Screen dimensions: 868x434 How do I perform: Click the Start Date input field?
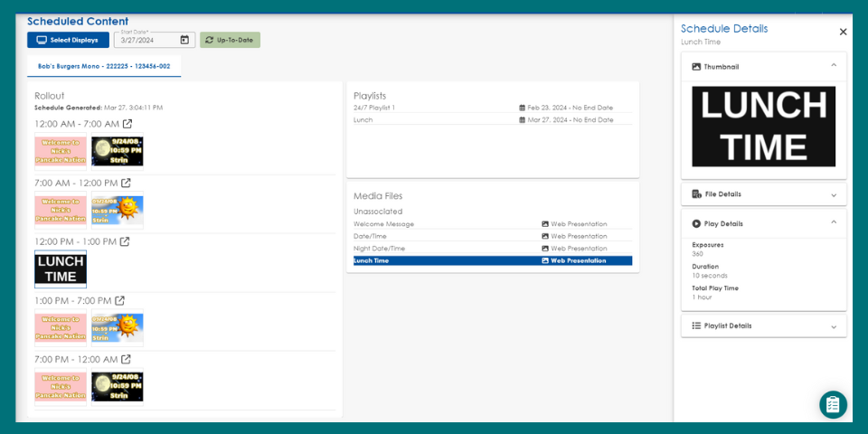147,40
